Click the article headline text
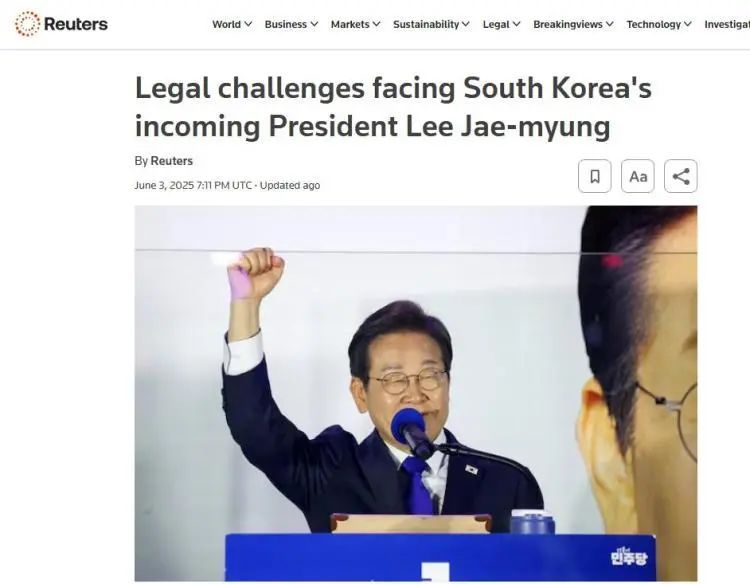Viewport: 750px width, 584px height. pyautogui.click(x=393, y=107)
